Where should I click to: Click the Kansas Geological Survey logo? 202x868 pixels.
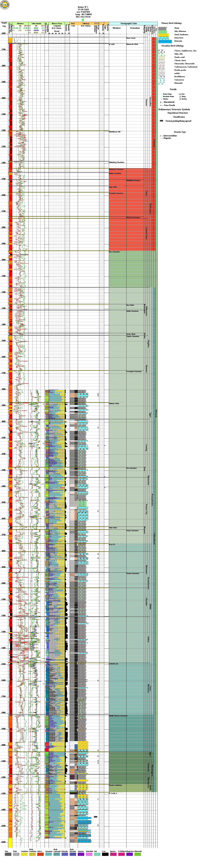(5, 5)
